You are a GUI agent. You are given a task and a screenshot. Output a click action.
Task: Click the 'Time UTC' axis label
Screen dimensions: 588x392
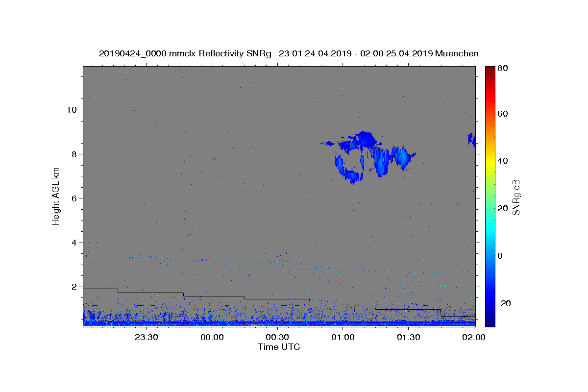(279, 347)
